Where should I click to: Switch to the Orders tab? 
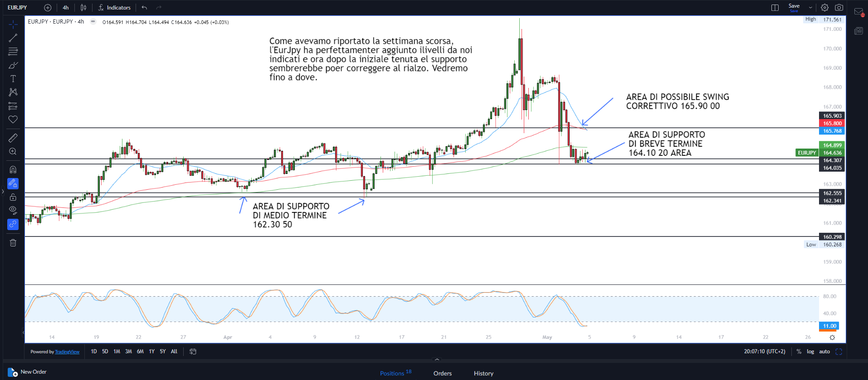(442, 373)
